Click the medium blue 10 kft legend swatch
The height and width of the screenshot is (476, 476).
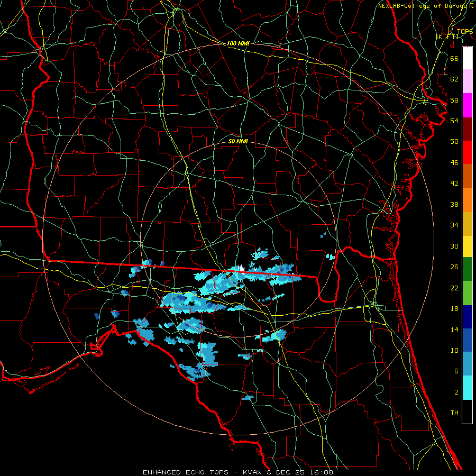[467, 340]
